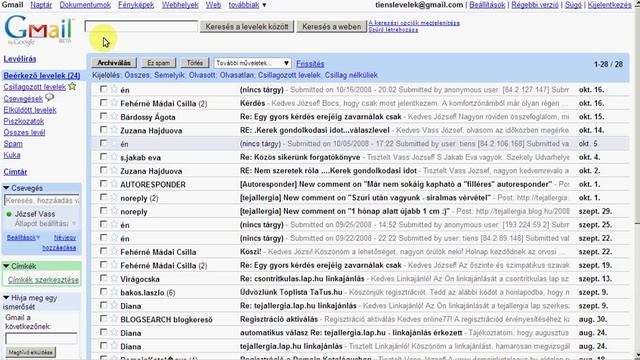This screenshot has width=640, height=360.
Task: Star the noreply (2) message
Action: 114,197
